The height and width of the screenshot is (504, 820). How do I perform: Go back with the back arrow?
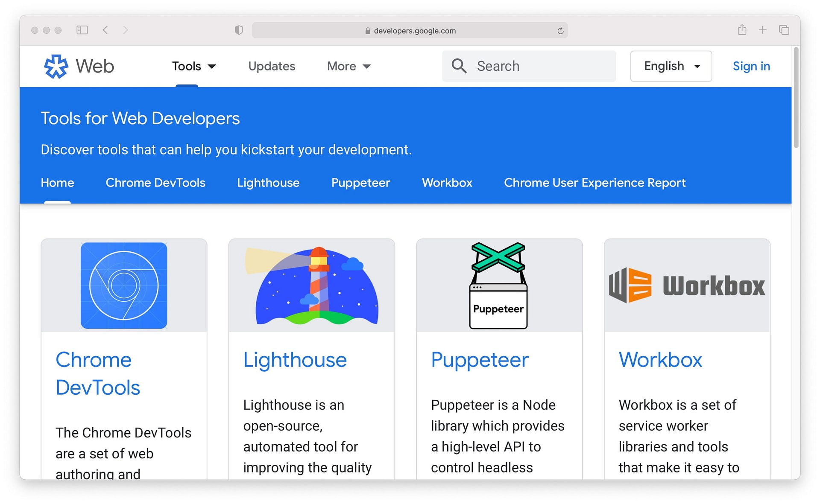click(x=105, y=30)
